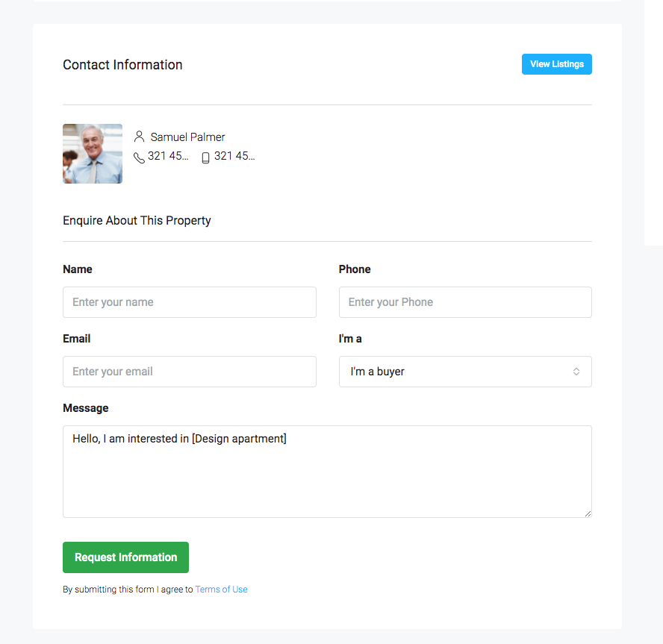Click the Contact Information heading
This screenshot has height=644, width=663.
[x=122, y=65]
